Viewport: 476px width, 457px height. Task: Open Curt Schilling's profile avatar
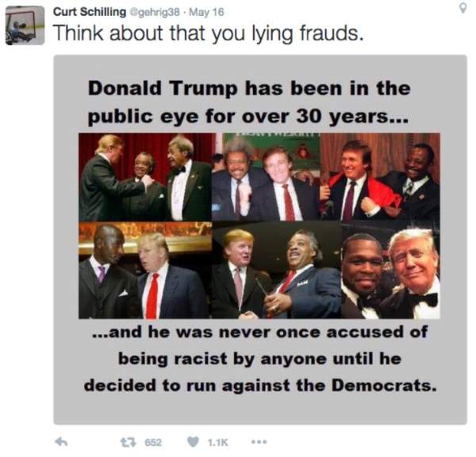tap(25, 25)
